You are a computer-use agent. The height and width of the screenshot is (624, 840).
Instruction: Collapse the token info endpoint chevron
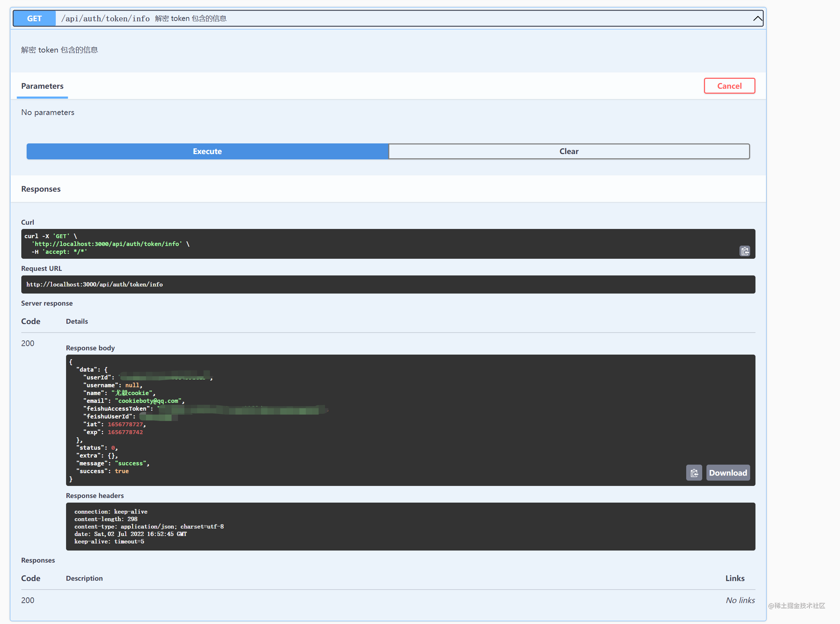click(x=757, y=18)
